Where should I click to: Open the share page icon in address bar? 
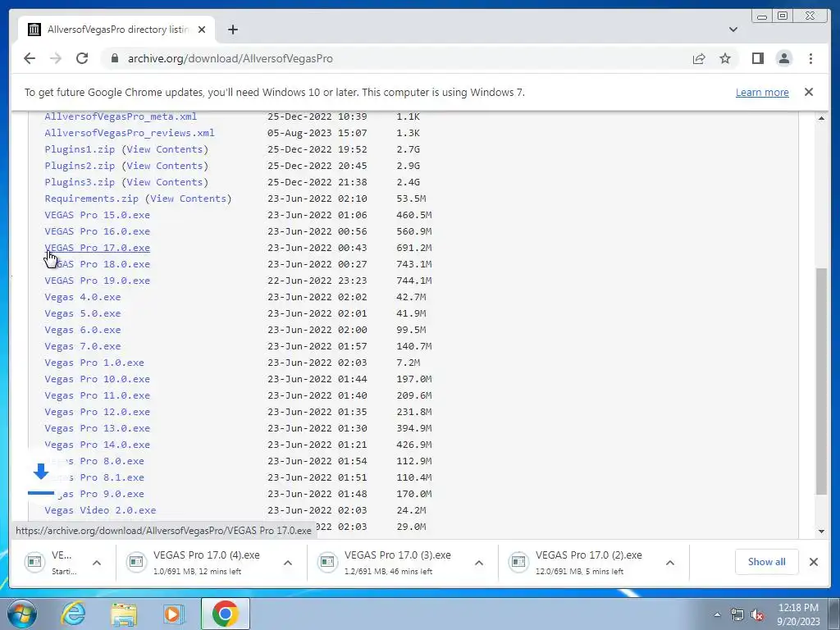(699, 58)
